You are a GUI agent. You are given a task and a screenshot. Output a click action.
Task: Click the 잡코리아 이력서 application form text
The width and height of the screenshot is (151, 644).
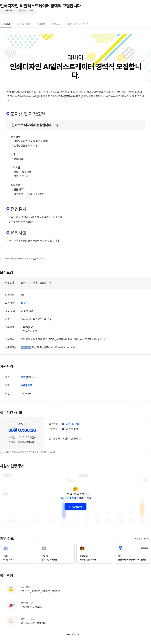[70, 429]
